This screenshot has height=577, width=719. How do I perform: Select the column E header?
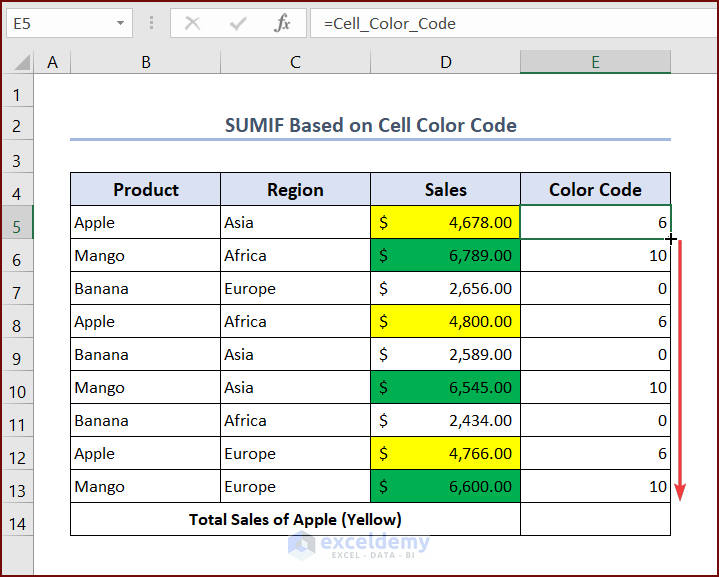595,62
